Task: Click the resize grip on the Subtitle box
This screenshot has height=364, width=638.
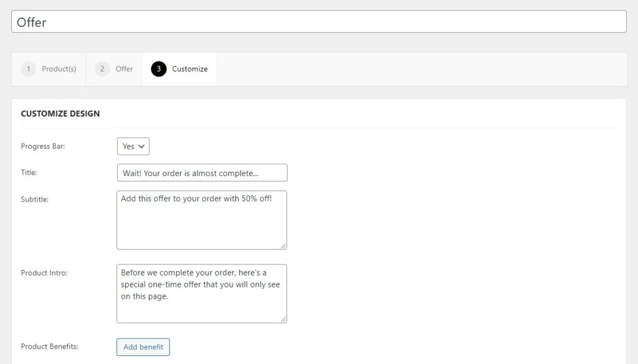Action: click(283, 248)
